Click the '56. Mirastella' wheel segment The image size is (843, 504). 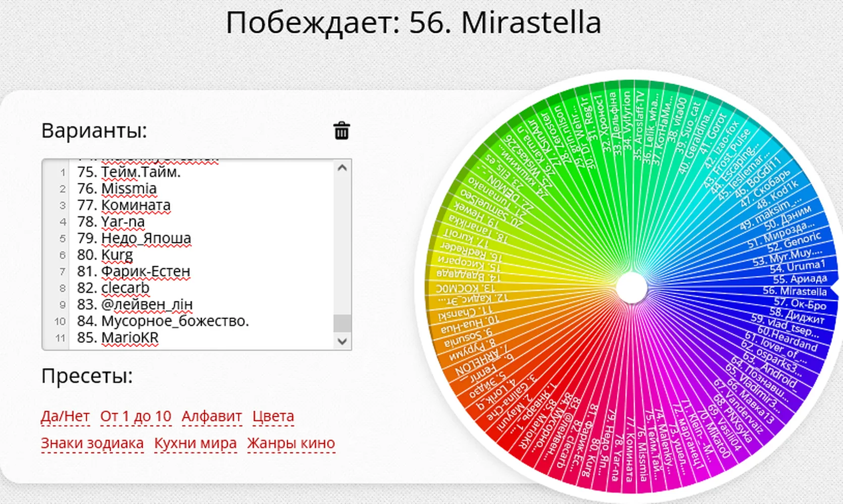[x=795, y=291]
